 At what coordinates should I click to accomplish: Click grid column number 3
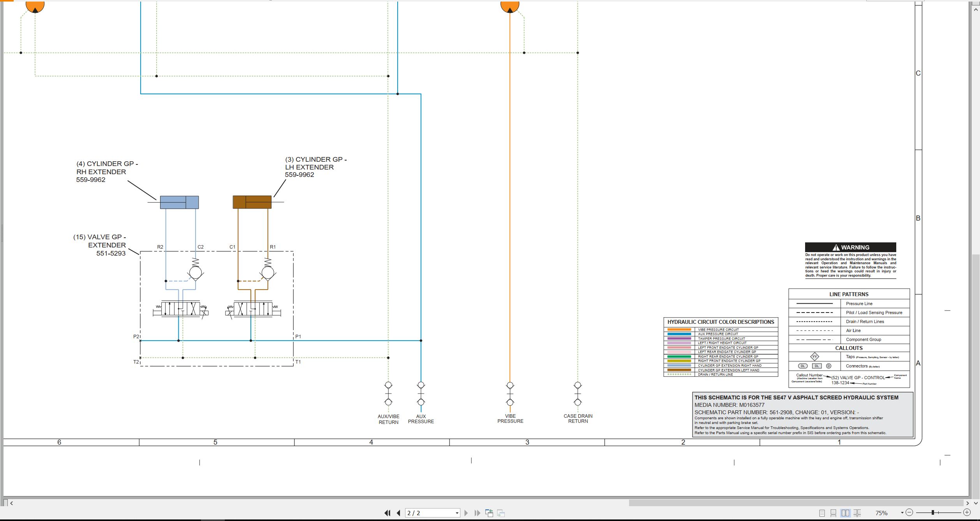click(x=527, y=442)
